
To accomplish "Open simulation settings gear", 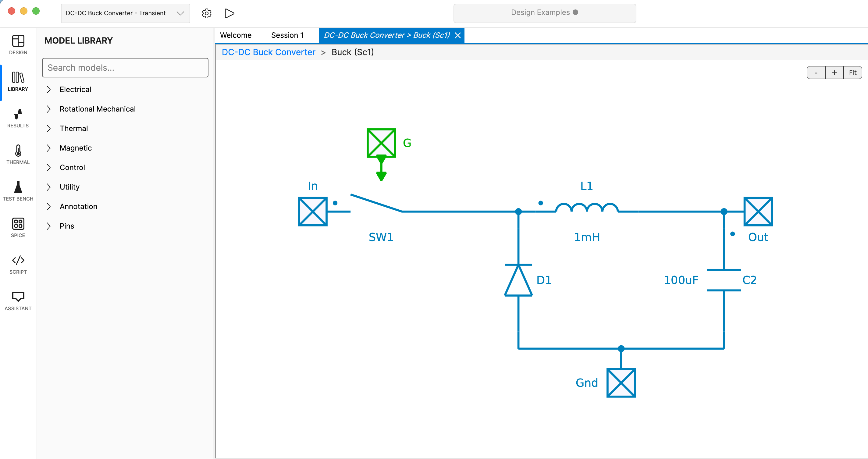I will pyautogui.click(x=207, y=13).
